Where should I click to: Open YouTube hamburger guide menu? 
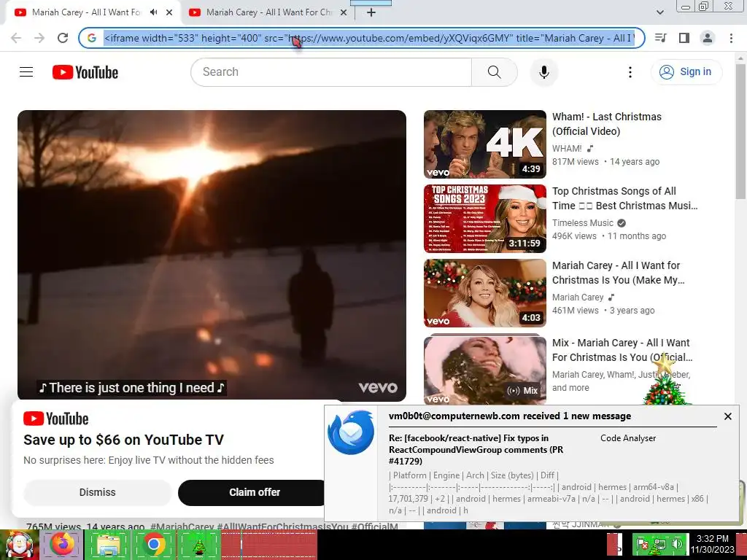tap(26, 72)
